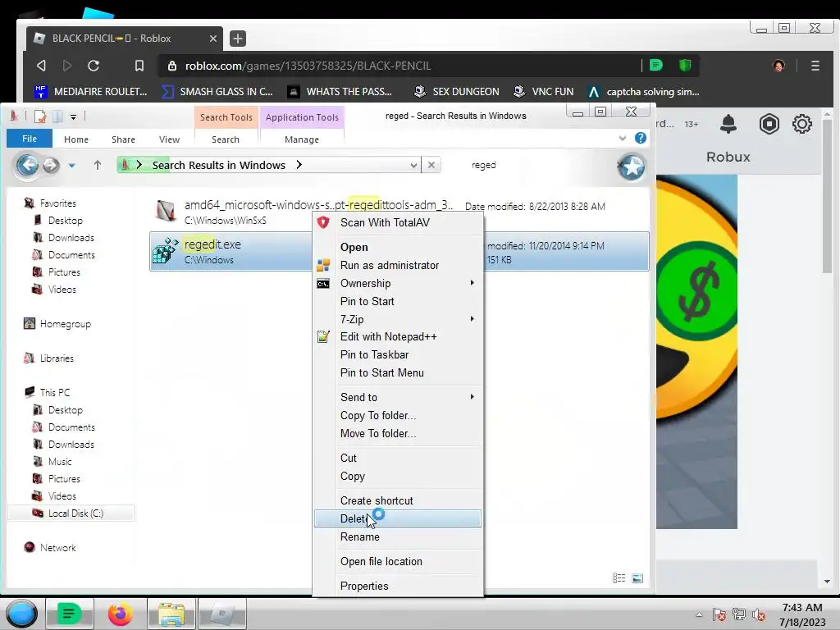Image resolution: width=840 pixels, height=630 pixels.
Task: Reload the Roblox page
Action: (94, 66)
